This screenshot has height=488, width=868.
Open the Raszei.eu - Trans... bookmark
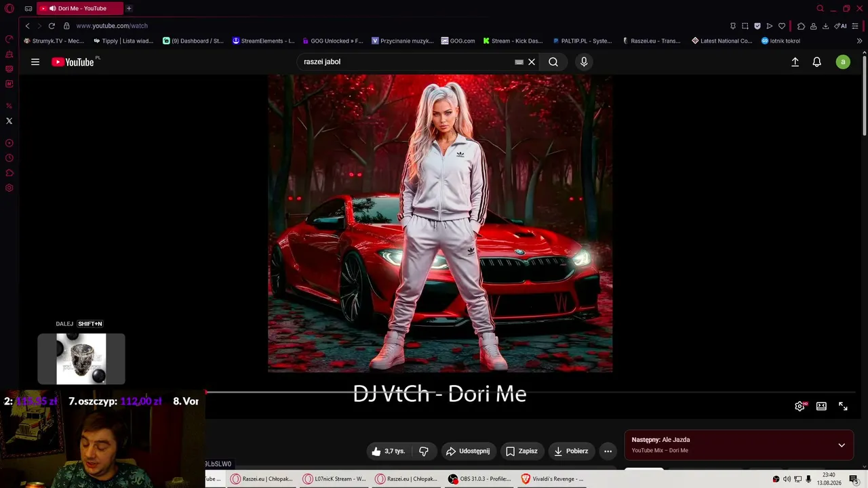point(652,41)
